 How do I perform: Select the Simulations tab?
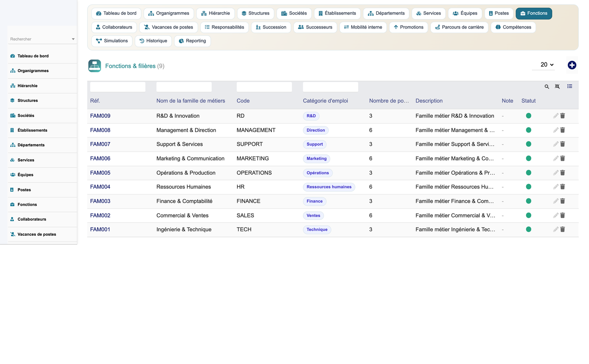[112, 41]
